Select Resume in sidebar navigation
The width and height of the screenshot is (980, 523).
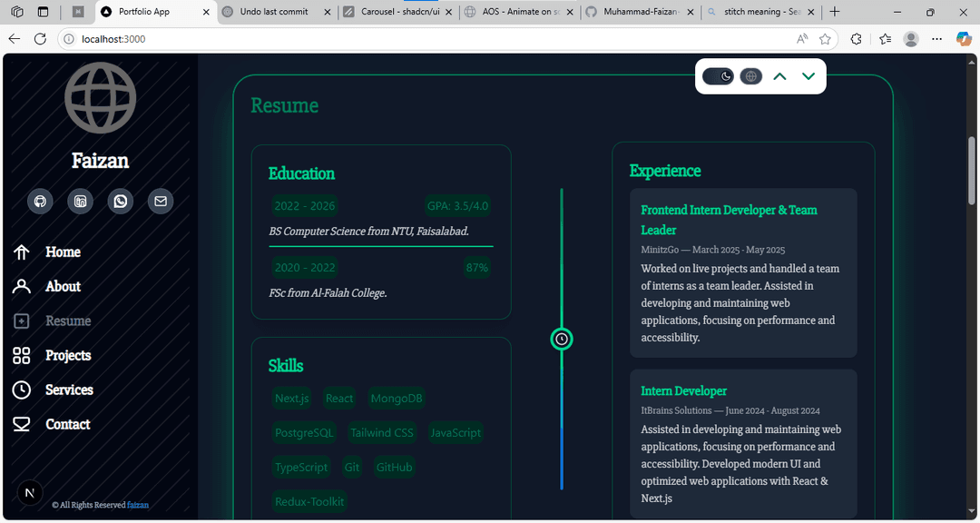[68, 321]
